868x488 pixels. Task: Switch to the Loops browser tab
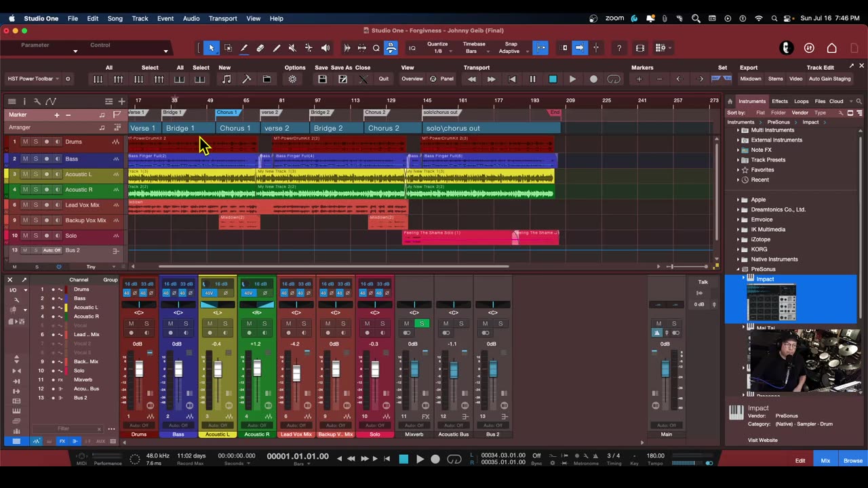click(x=802, y=101)
